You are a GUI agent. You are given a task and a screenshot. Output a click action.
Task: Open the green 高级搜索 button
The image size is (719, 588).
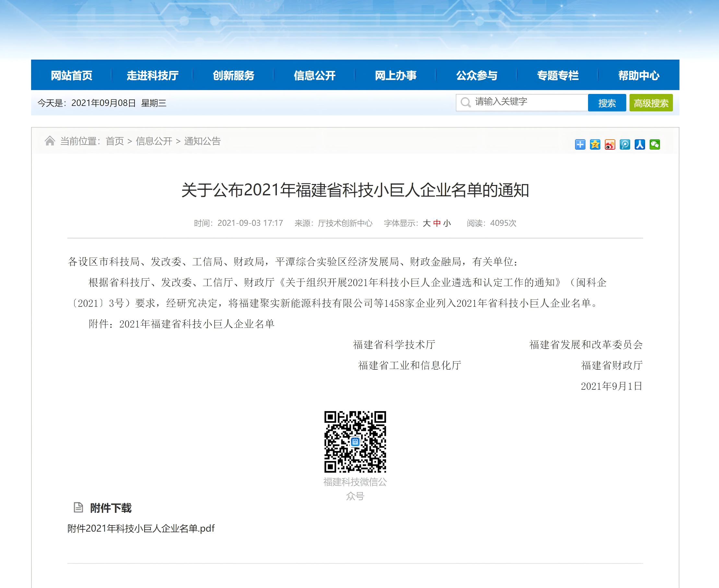coord(651,103)
